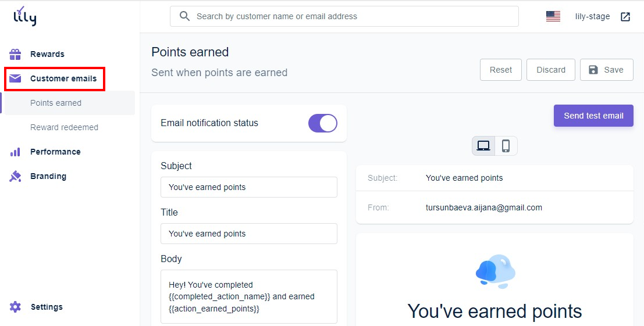Open the Points earned submenu item

[x=56, y=103]
